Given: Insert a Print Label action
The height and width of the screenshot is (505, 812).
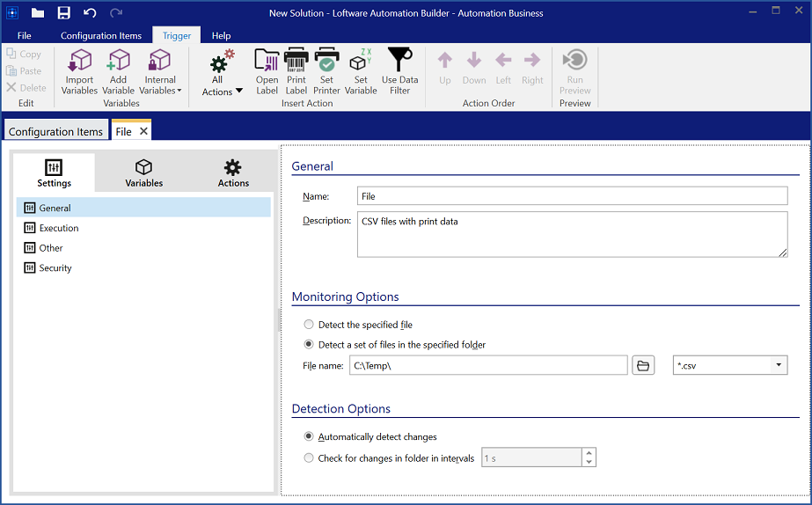Looking at the screenshot, I should pyautogui.click(x=296, y=71).
